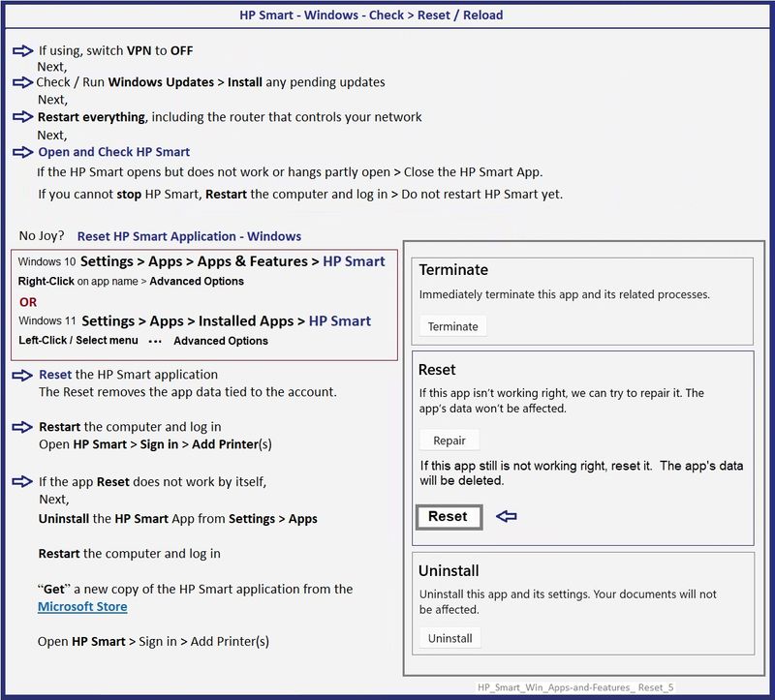
Task: Click the 'HP_Smart_Win_Apps-and-Features_Reset_5' caption
Action: 575,687
